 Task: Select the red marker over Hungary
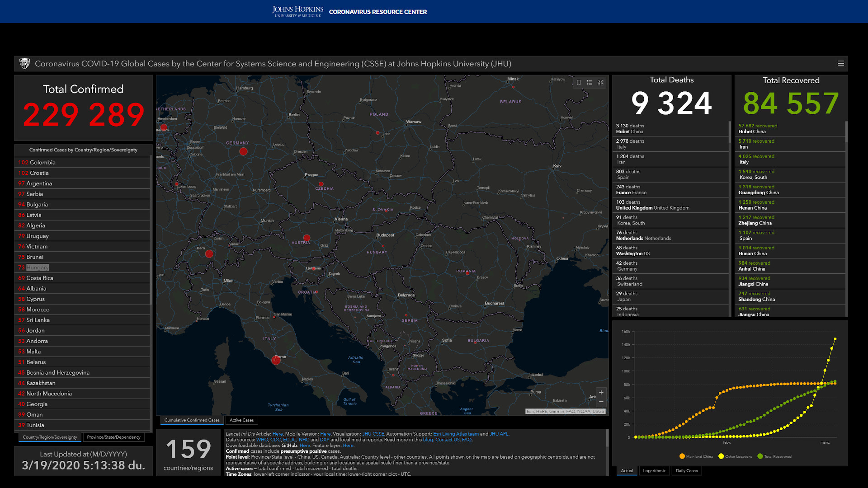383,246
